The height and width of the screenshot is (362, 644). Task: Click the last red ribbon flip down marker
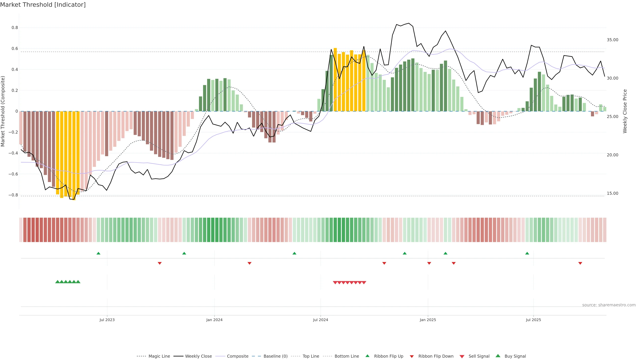(x=580, y=263)
